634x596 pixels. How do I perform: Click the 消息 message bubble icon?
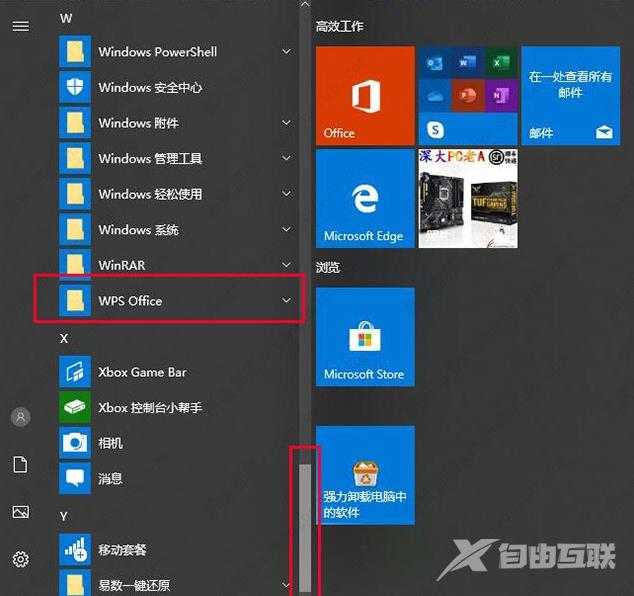tap(75, 478)
